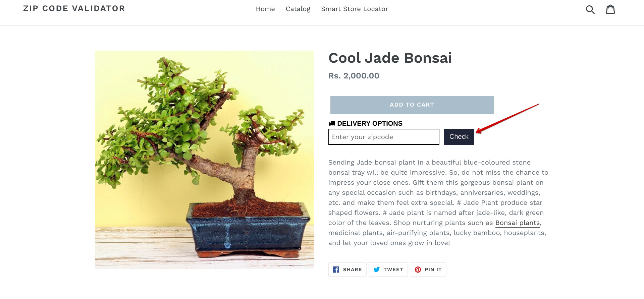This screenshot has width=644, height=299.
Task: Open the Catalog menu item
Action: click(298, 9)
